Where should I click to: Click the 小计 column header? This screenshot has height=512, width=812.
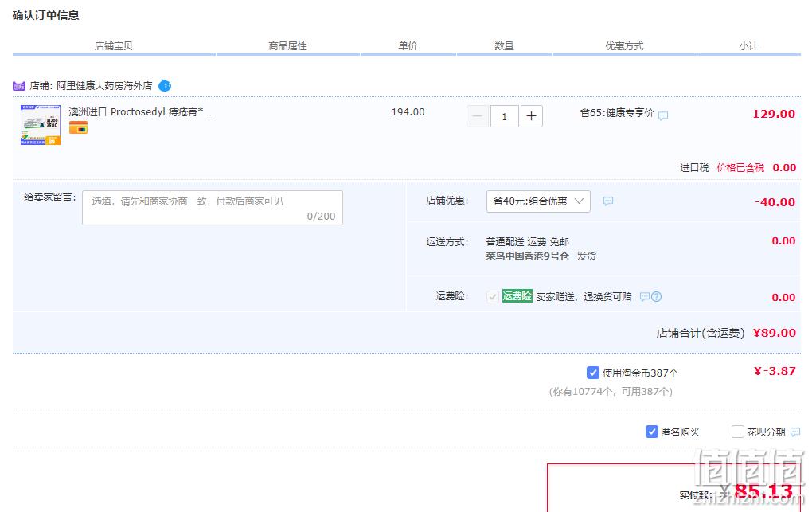[748, 46]
